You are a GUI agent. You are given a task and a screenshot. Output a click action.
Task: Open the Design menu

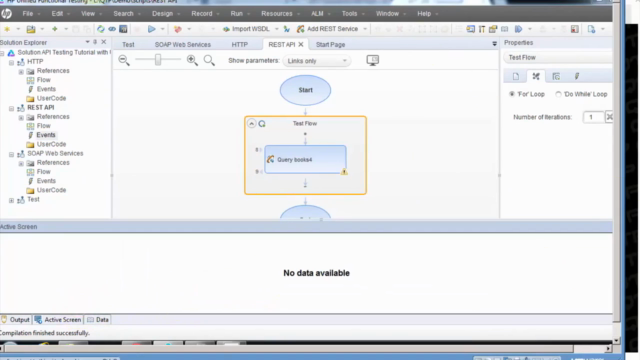162,13
